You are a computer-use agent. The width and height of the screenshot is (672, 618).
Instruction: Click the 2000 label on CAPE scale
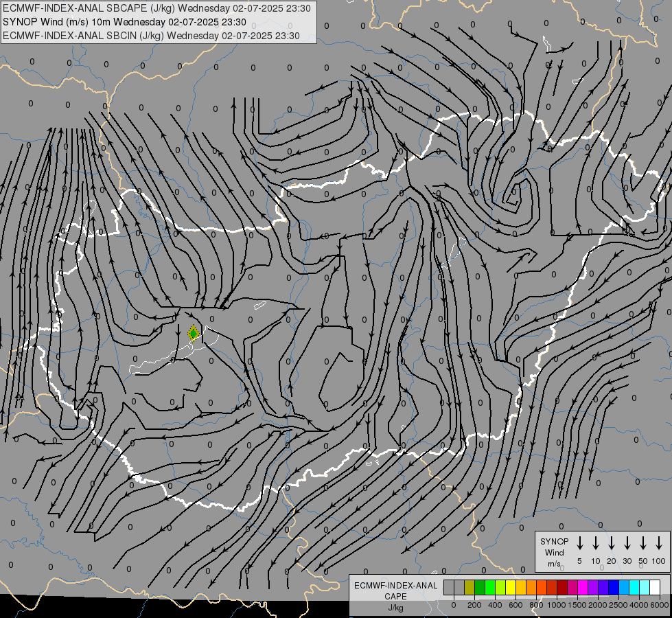click(x=598, y=605)
